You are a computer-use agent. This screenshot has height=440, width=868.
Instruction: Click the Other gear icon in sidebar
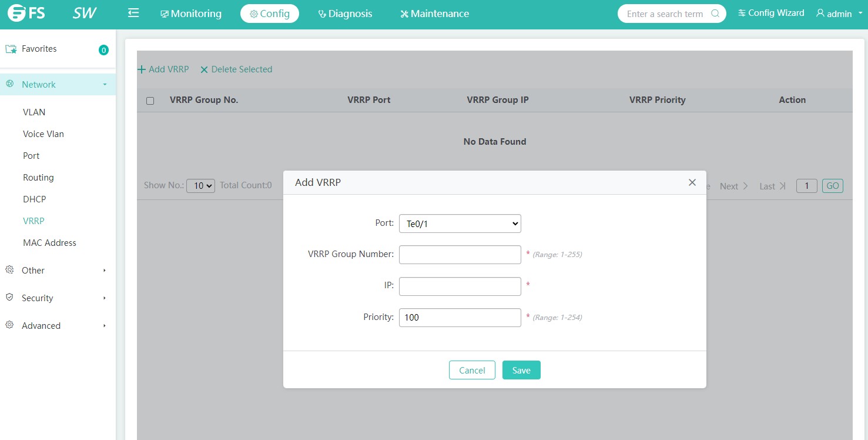[9, 270]
